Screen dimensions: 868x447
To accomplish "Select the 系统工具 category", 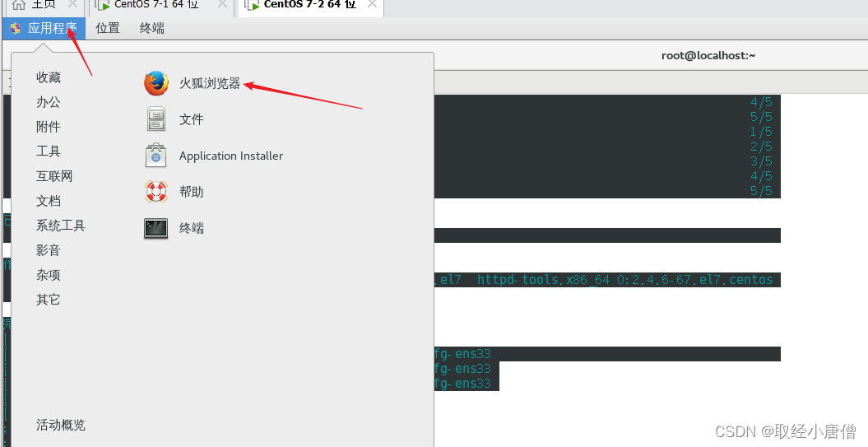I will (60, 226).
